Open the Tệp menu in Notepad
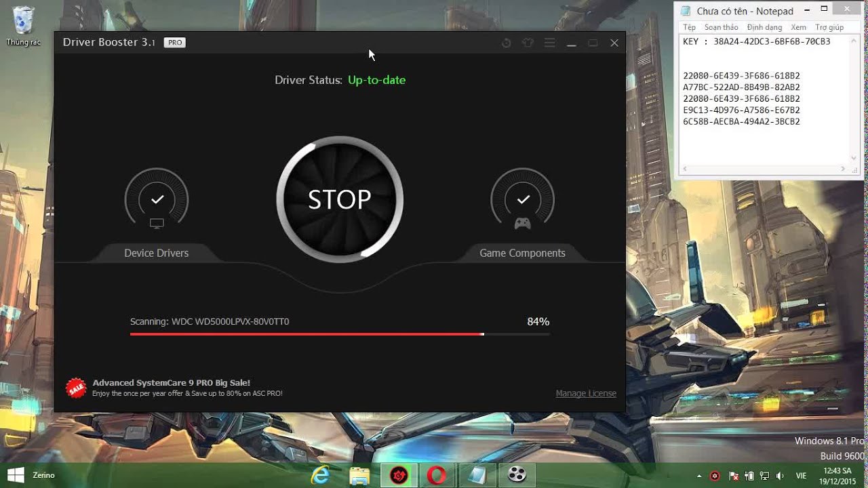 point(689,27)
